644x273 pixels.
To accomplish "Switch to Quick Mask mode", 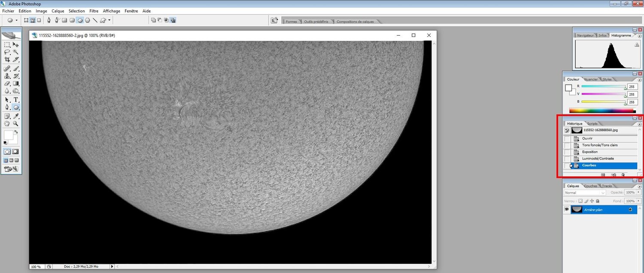I will click(16, 152).
